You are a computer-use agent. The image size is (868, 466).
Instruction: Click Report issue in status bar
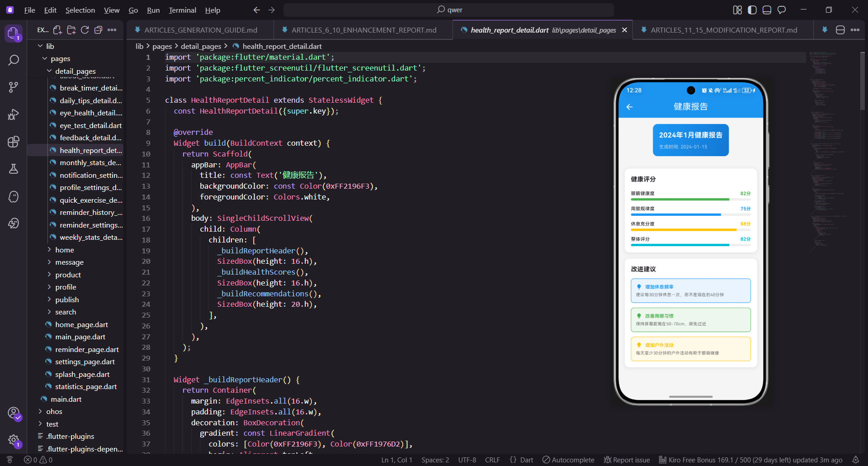pos(627,460)
